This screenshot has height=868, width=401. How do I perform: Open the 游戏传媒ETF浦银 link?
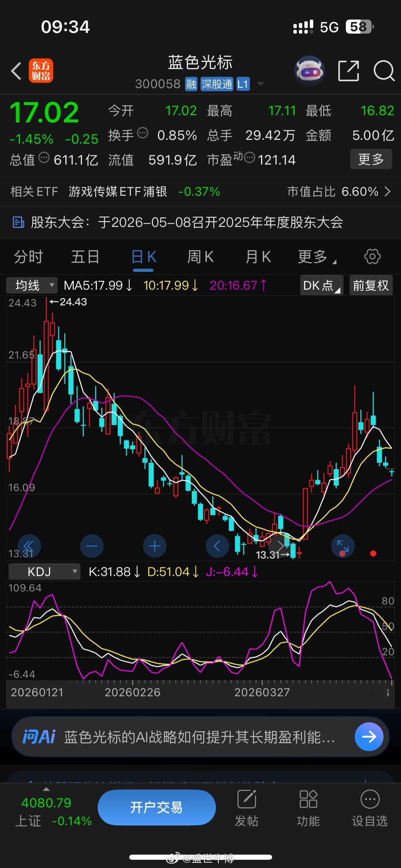(118, 191)
